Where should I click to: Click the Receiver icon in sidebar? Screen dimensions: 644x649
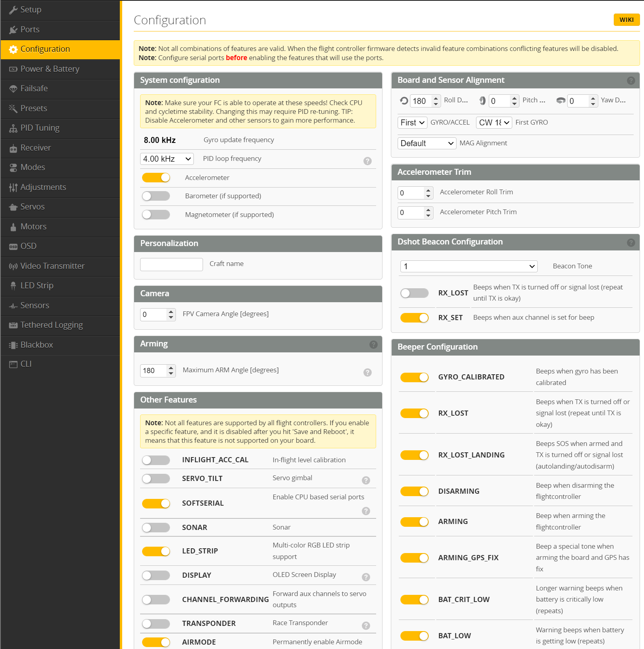(13, 148)
